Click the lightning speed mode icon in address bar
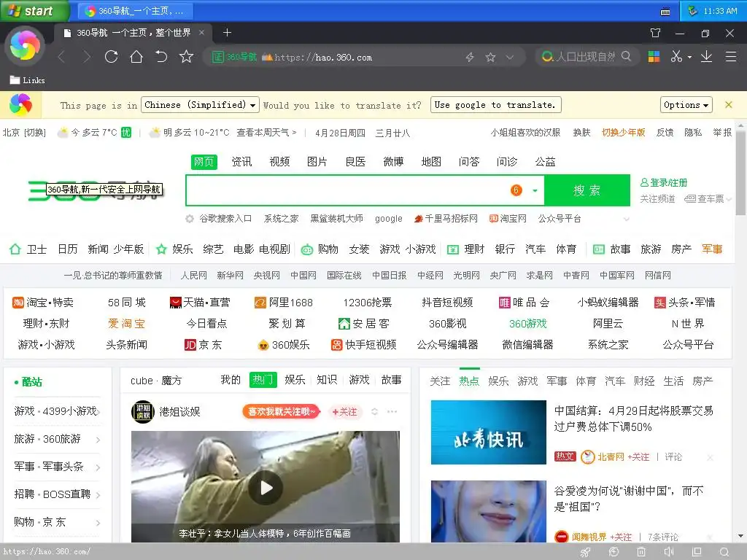The width and height of the screenshot is (747, 560). [x=470, y=57]
